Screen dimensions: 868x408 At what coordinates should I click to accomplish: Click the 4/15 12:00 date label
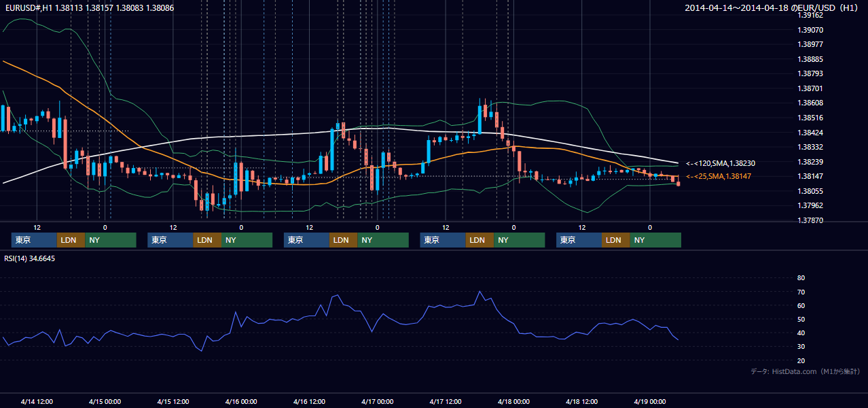coord(173,401)
